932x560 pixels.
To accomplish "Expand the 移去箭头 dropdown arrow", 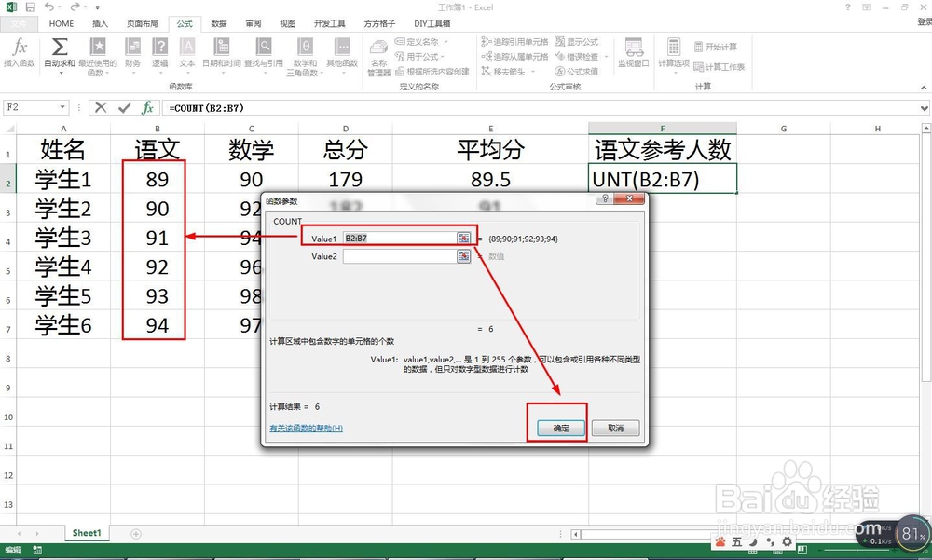I will (x=533, y=72).
